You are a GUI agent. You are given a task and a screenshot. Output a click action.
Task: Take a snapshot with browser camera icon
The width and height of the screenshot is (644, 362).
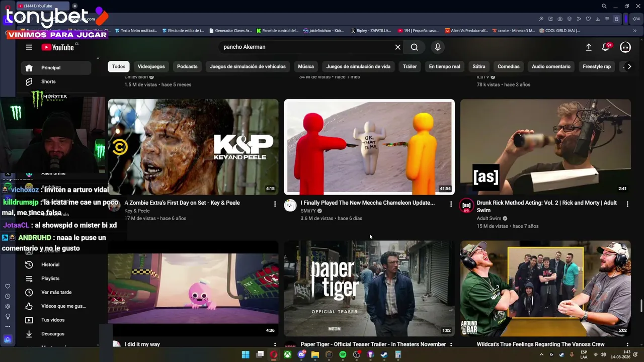560,19
